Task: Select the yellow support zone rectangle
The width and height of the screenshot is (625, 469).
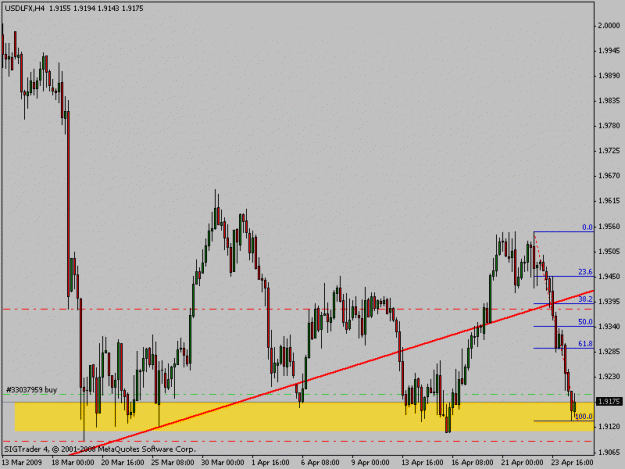Action: coord(304,417)
